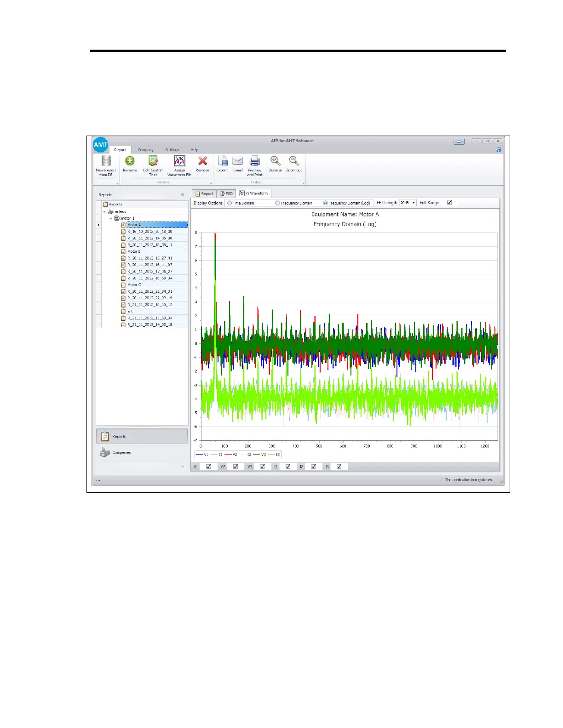Image resolution: width=563 pixels, height=728 pixels.
Task: Open Preview and Print
Action: pos(255,161)
